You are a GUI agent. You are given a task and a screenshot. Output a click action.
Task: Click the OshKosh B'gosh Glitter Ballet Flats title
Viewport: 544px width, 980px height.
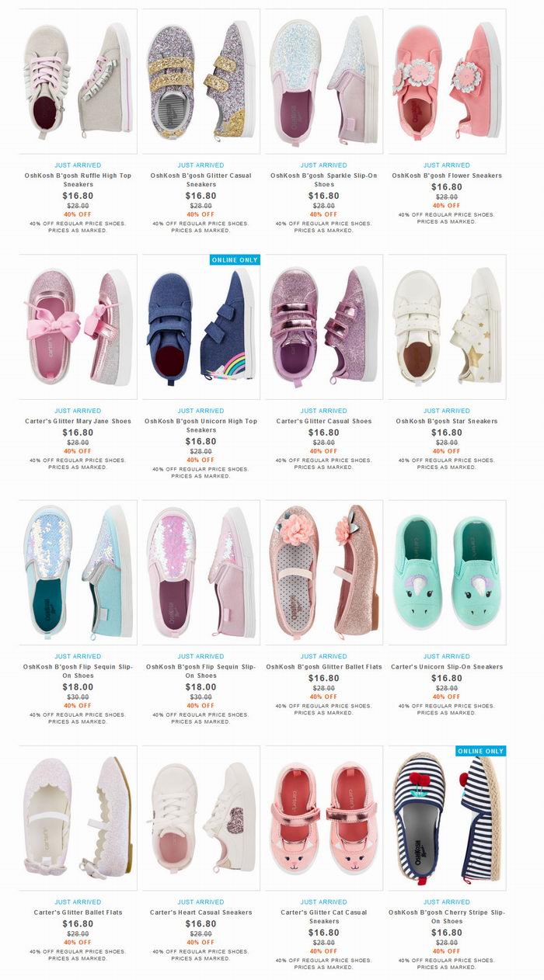coord(323,667)
